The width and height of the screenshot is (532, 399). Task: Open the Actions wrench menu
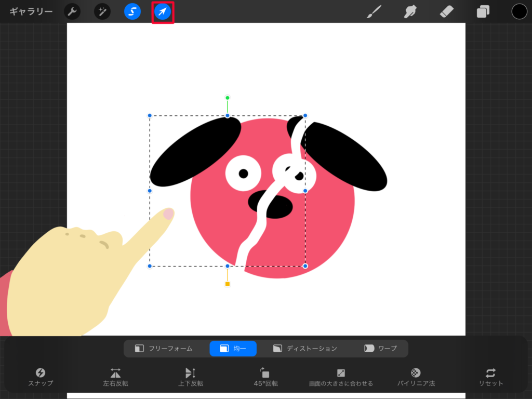pyautogui.click(x=72, y=11)
